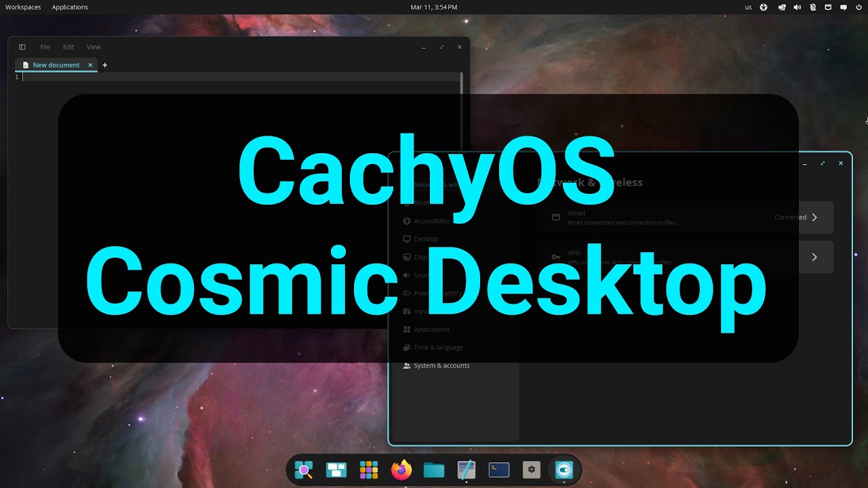Launch the Terminal from the dock
This screenshot has height=488, width=868.
click(x=499, y=470)
